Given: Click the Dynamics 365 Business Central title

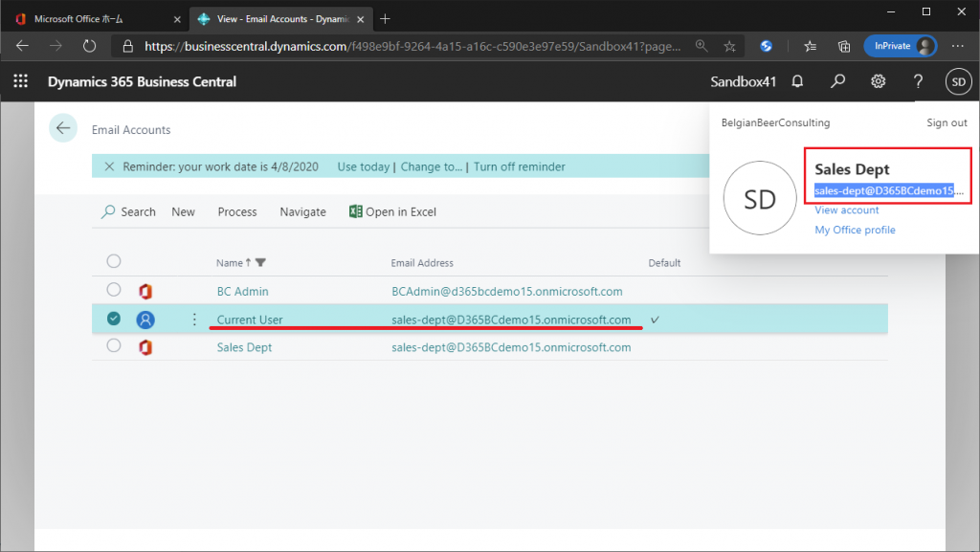Looking at the screenshot, I should click(x=142, y=82).
